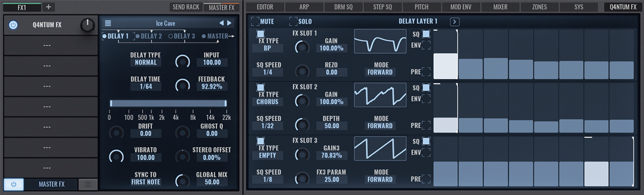Open FX Type CHORUS dropdown
Viewport: 644px width, 195px height.
pos(267,102)
